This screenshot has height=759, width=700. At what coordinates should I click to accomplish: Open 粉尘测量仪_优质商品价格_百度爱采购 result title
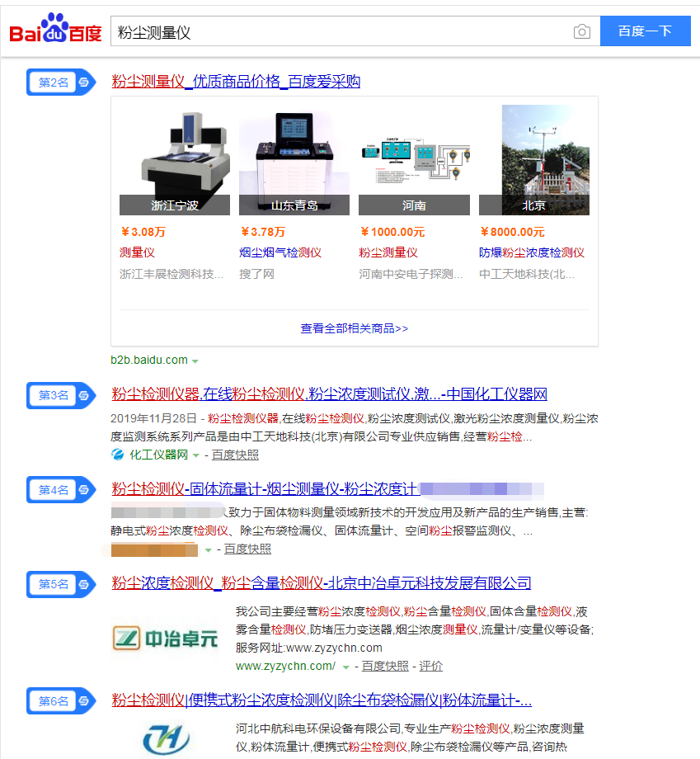(236, 82)
